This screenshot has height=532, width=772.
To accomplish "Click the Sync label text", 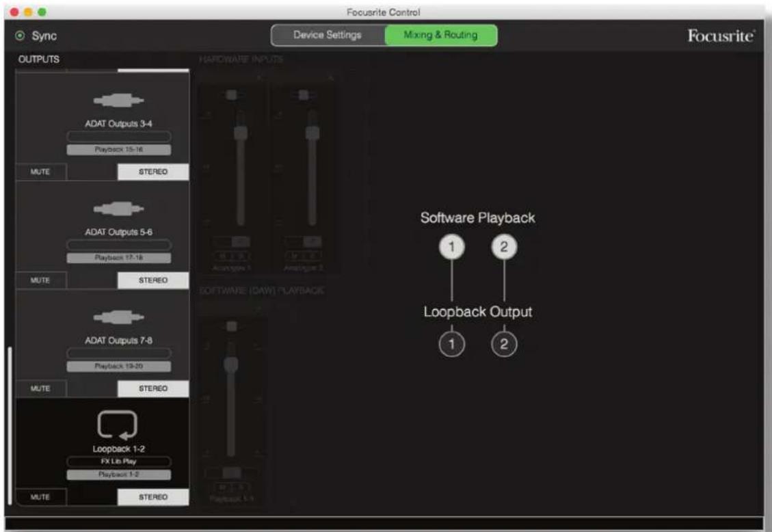I will tap(44, 36).
